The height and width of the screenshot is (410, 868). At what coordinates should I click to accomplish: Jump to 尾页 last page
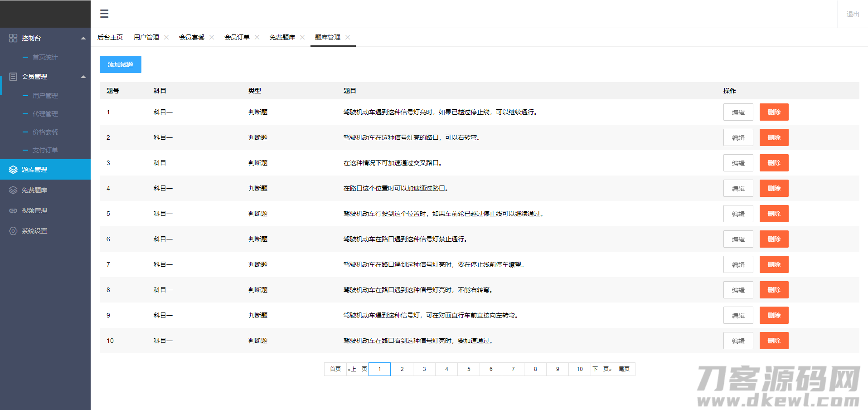tap(624, 369)
